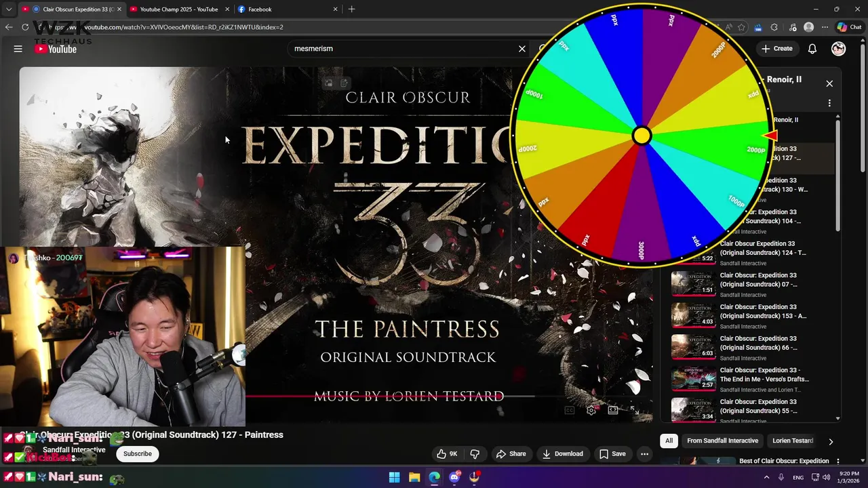Select From Sandfall Interactive chip
The height and width of the screenshot is (488, 868).
click(722, 441)
